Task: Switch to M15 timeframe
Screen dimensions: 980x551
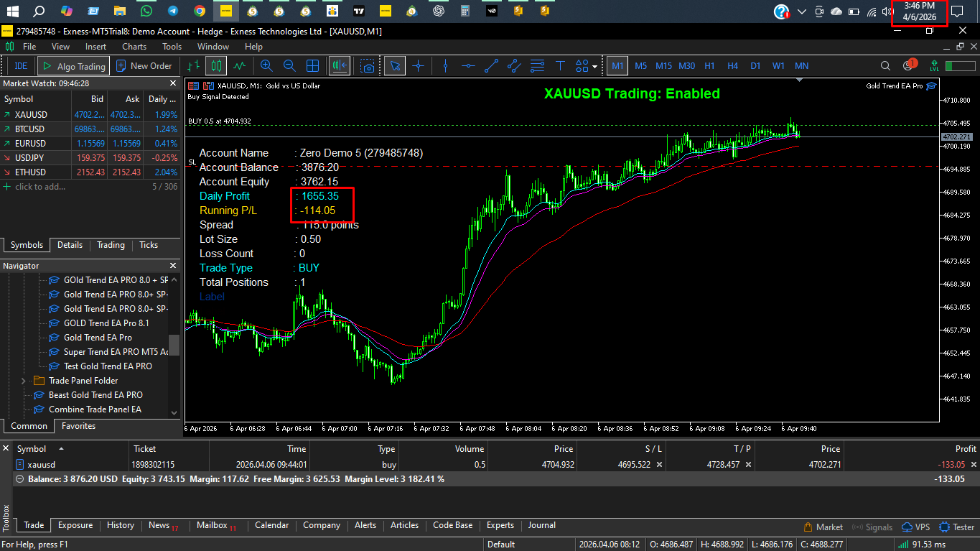Action: click(663, 66)
